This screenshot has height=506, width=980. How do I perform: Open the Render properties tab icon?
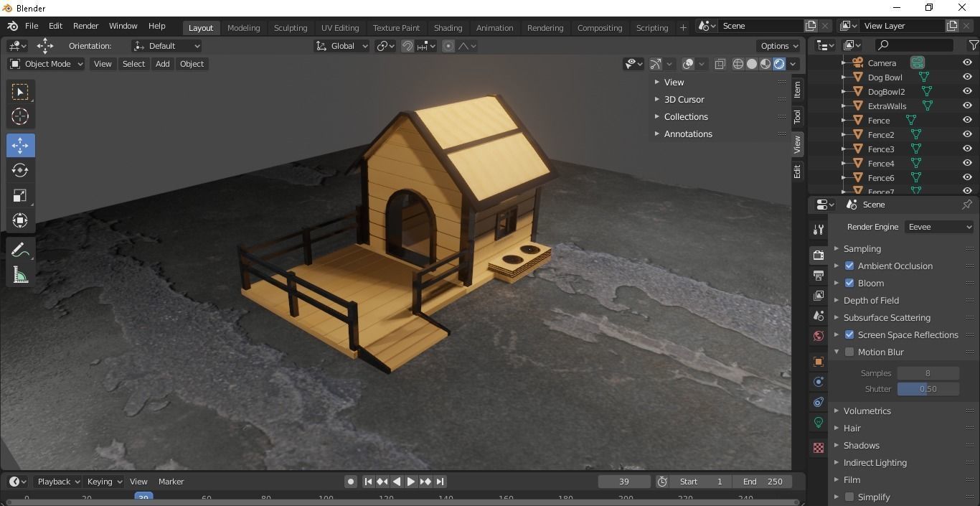(x=818, y=255)
